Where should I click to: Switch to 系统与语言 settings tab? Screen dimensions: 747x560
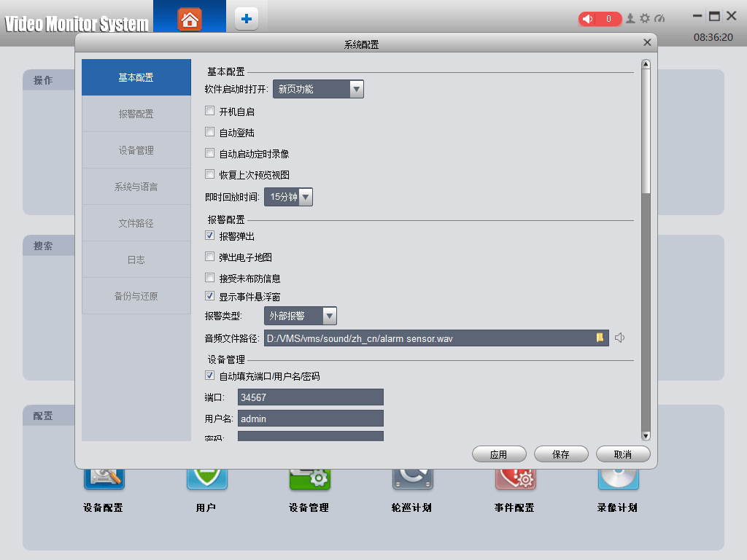pos(136,186)
